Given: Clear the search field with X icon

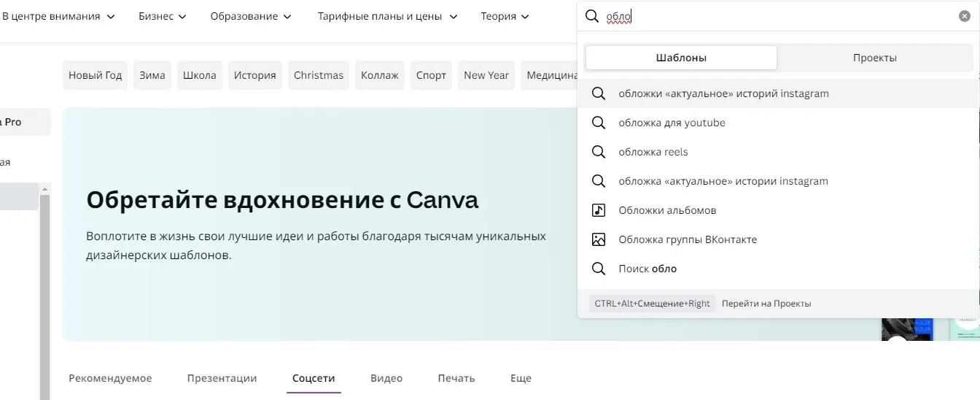Looking at the screenshot, I should (964, 16).
